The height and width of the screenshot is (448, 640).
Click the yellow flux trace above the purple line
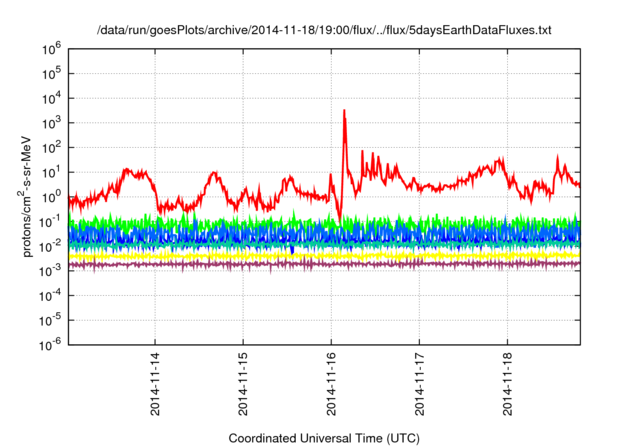[x=324, y=256]
